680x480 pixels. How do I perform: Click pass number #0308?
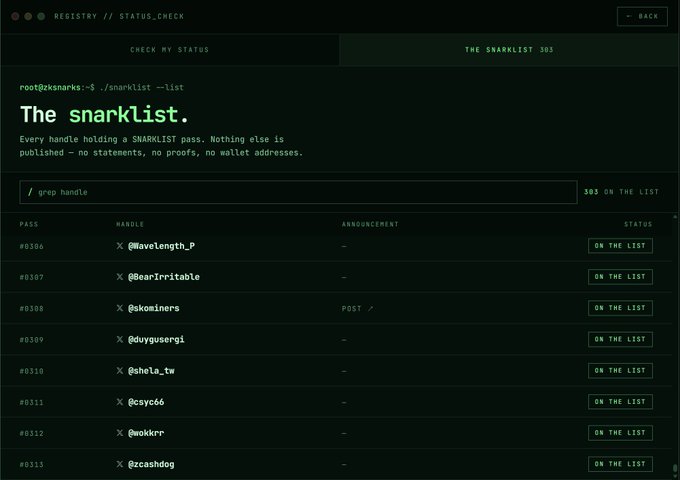point(32,308)
